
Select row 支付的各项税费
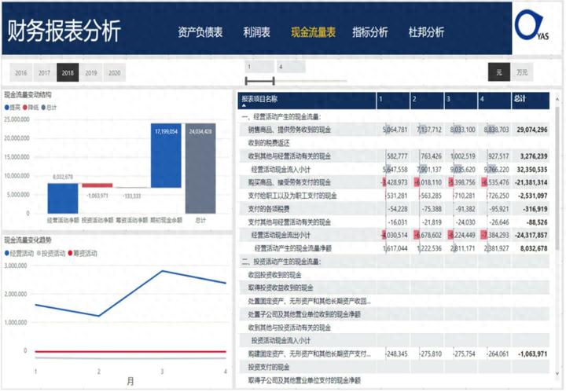[x=394, y=209]
